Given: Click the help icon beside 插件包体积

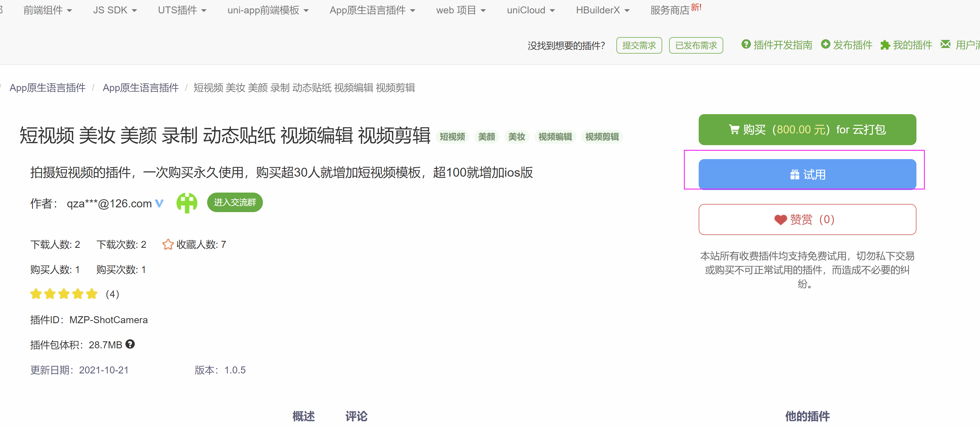Looking at the screenshot, I should pyautogui.click(x=130, y=344).
